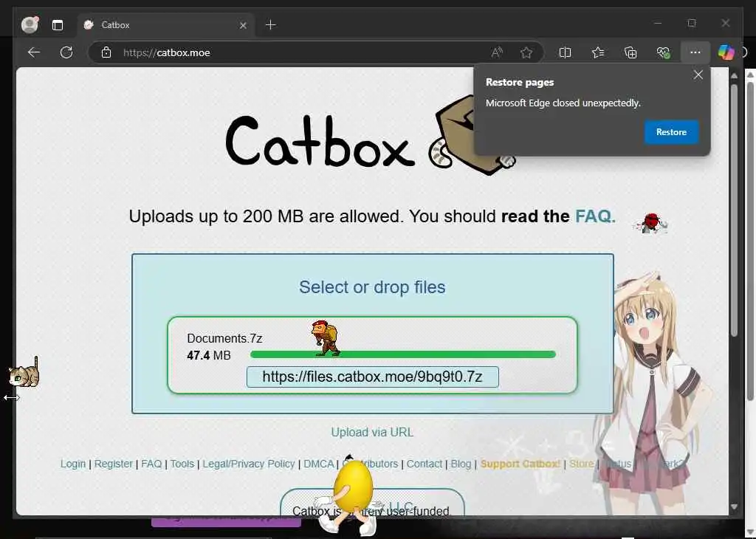Open the Login link

(73, 464)
